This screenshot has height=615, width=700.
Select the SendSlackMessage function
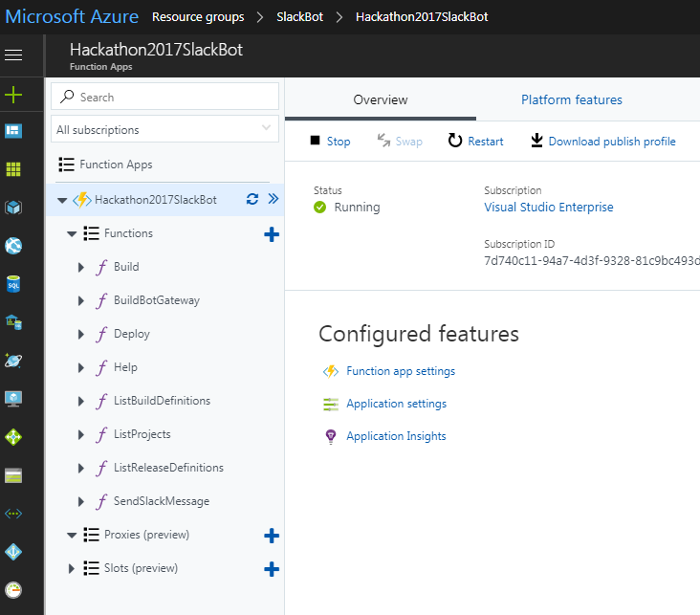[x=161, y=501]
